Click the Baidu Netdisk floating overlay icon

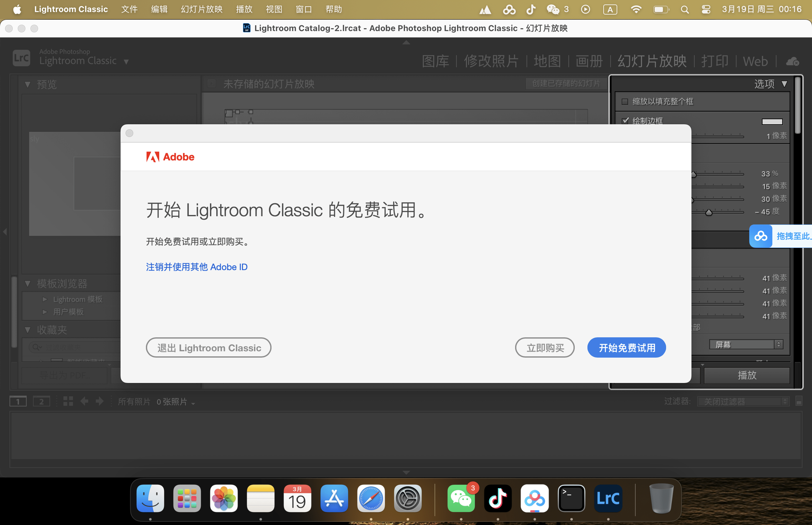tap(762, 236)
